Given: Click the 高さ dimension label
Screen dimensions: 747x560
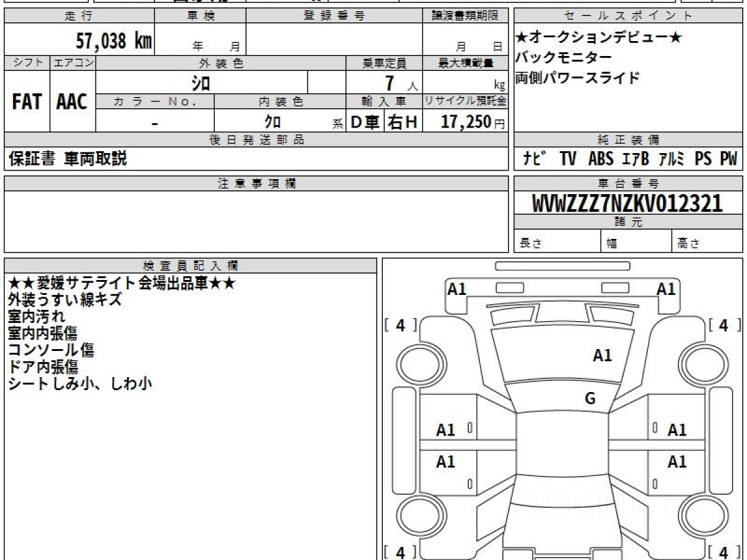Looking at the screenshot, I should tap(689, 244).
